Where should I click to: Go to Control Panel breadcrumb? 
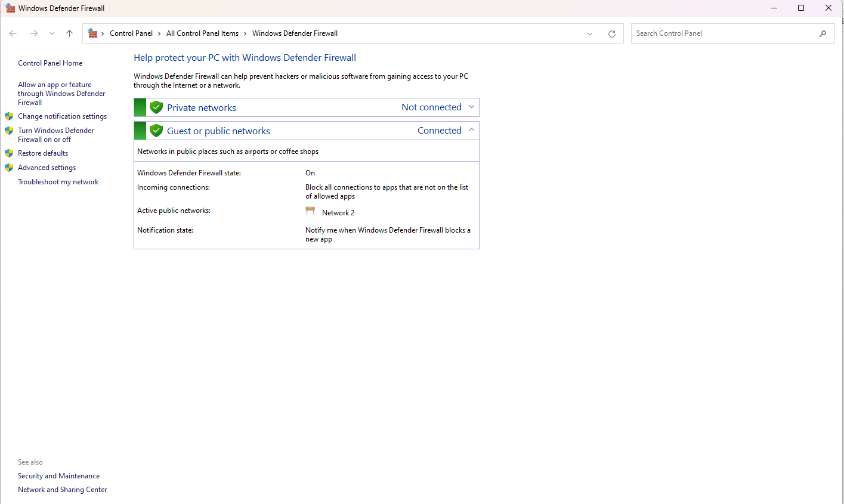click(131, 33)
